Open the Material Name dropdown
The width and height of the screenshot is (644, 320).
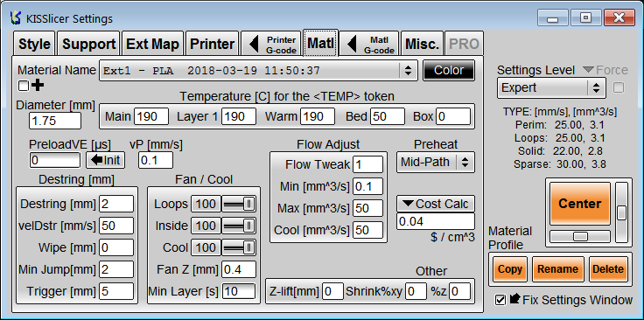tap(259, 71)
